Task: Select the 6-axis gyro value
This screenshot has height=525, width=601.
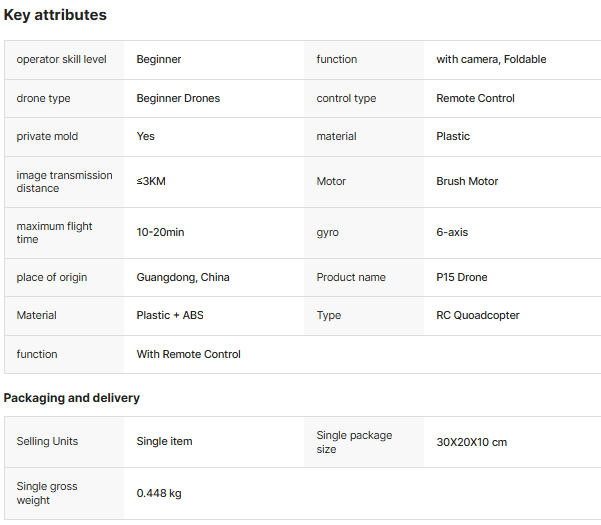Action: click(x=452, y=232)
